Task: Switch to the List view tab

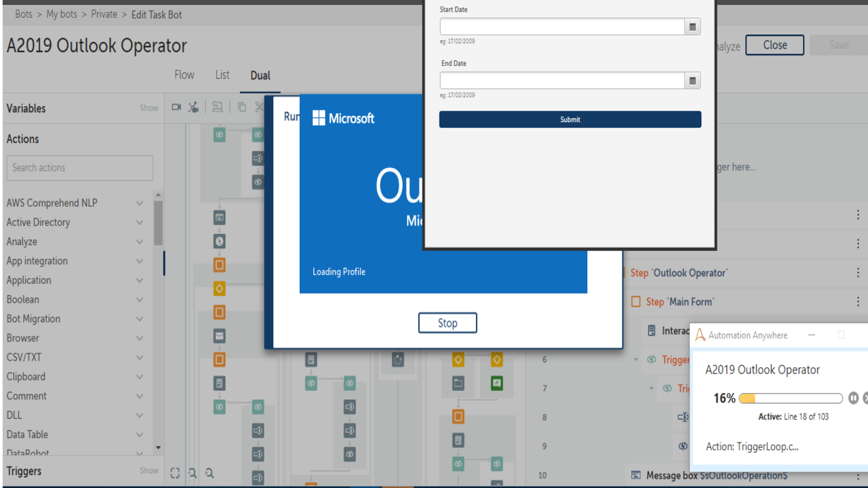Action: click(x=222, y=75)
